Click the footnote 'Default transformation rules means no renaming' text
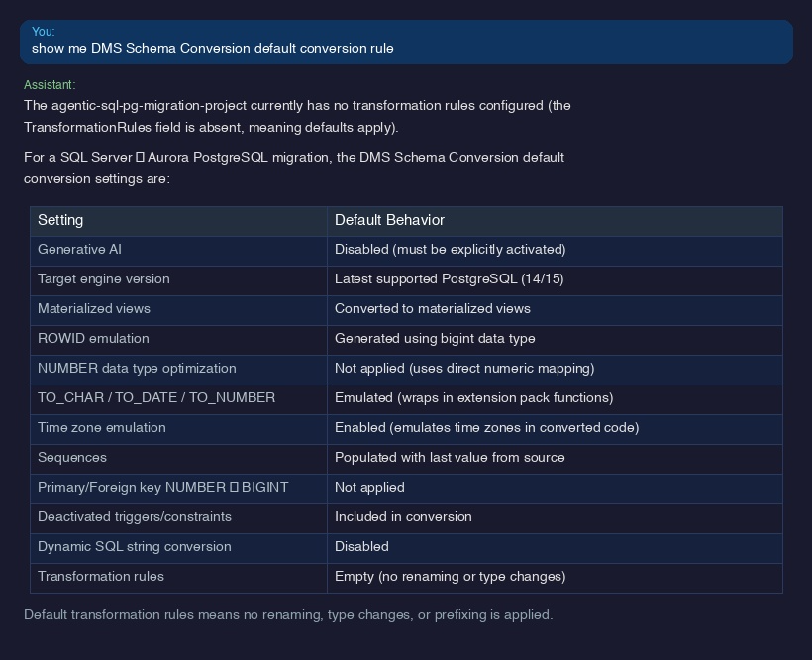The image size is (812, 660). coord(288,615)
